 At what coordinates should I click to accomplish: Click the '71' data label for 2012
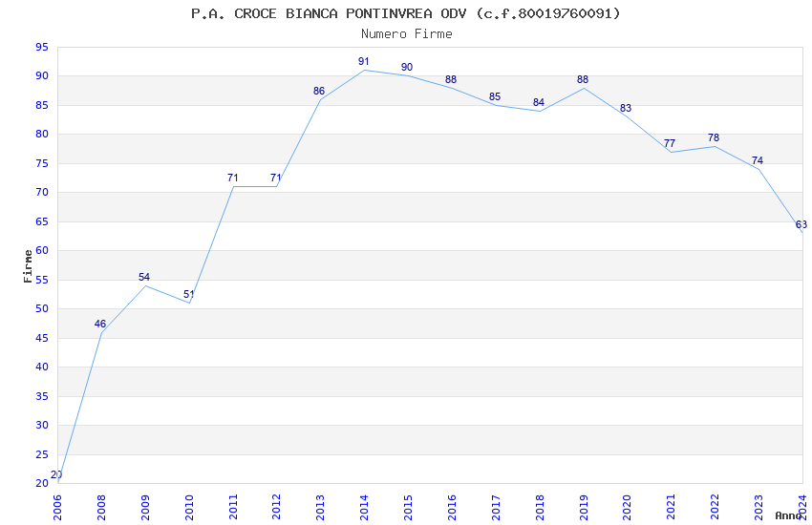pos(275,178)
